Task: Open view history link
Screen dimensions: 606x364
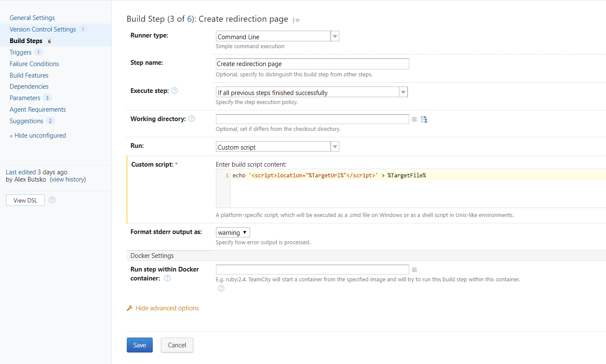Action: pos(68,179)
